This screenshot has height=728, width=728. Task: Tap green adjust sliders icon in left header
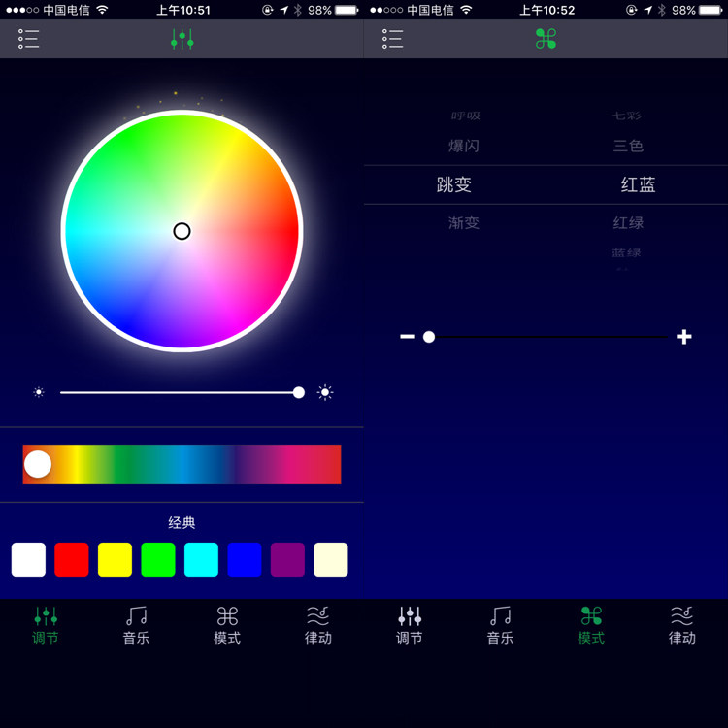(x=182, y=39)
